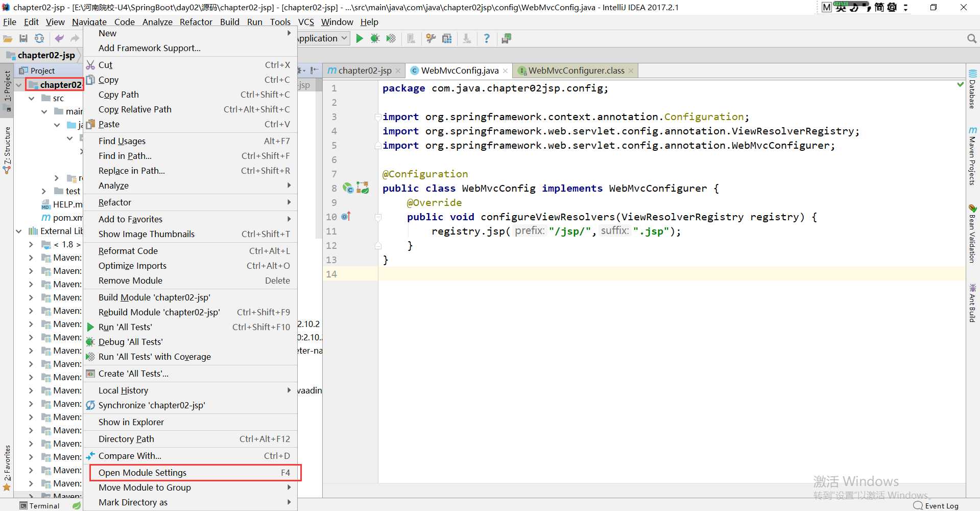
Task: Open Local History submenu
Action: (x=190, y=390)
